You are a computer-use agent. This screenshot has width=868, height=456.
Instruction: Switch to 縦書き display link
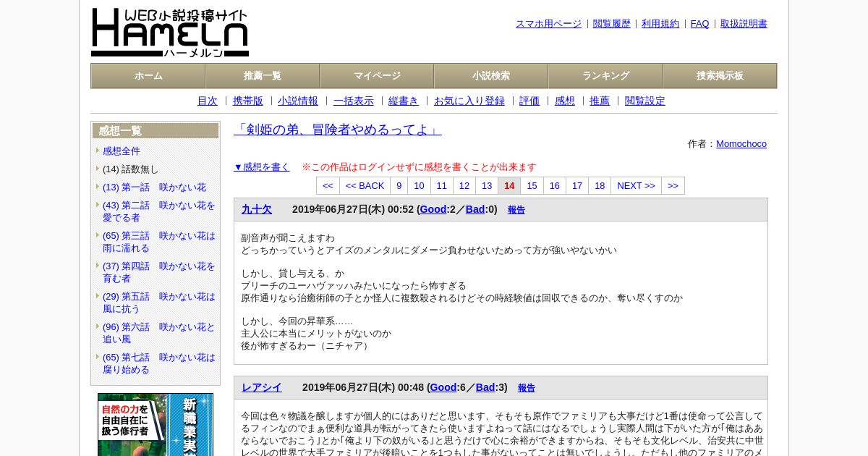pyautogui.click(x=404, y=101)
